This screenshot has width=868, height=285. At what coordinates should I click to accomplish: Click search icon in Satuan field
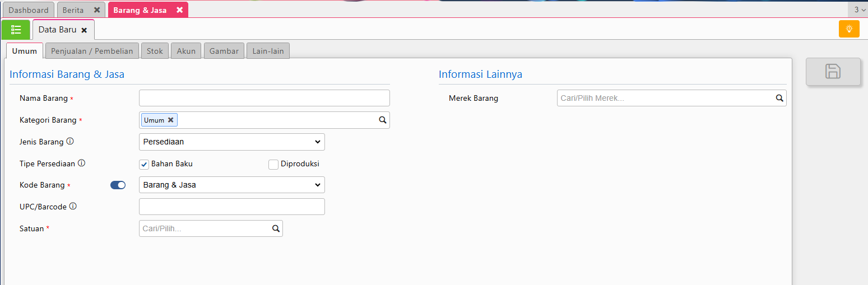[x=276, y=228]
